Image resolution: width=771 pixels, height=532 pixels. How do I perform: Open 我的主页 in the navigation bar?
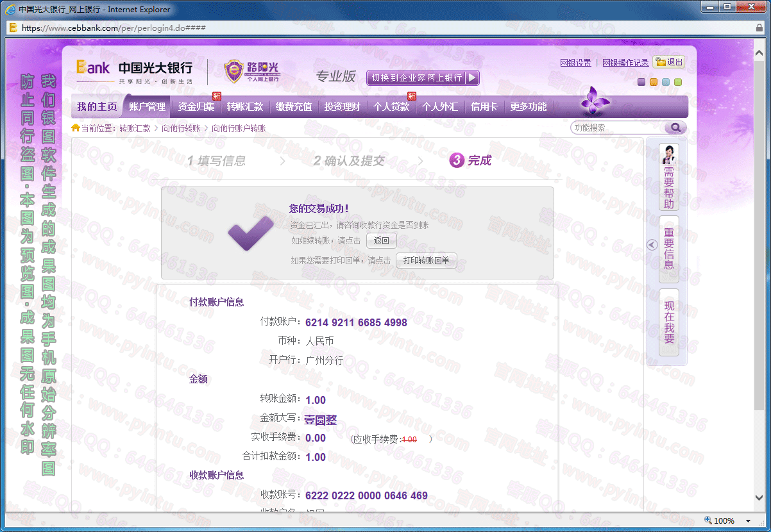coord(97,106)
